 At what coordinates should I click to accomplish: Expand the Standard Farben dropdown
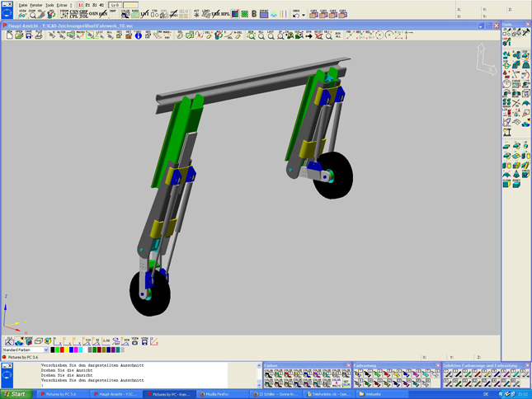46,350
